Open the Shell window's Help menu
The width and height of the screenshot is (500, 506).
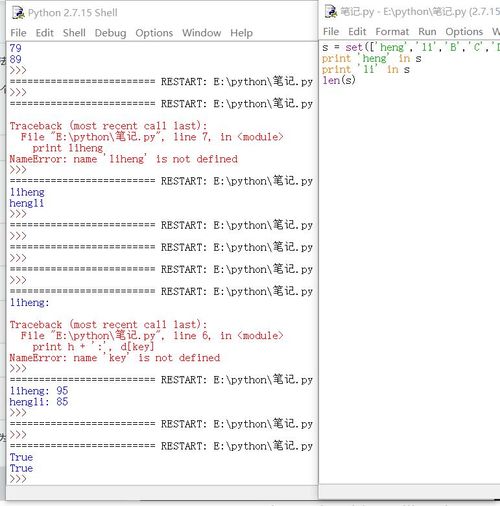point(241,33)
